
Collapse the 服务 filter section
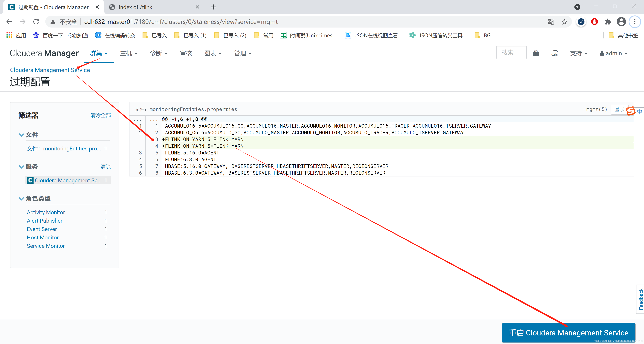click(21, 167)
